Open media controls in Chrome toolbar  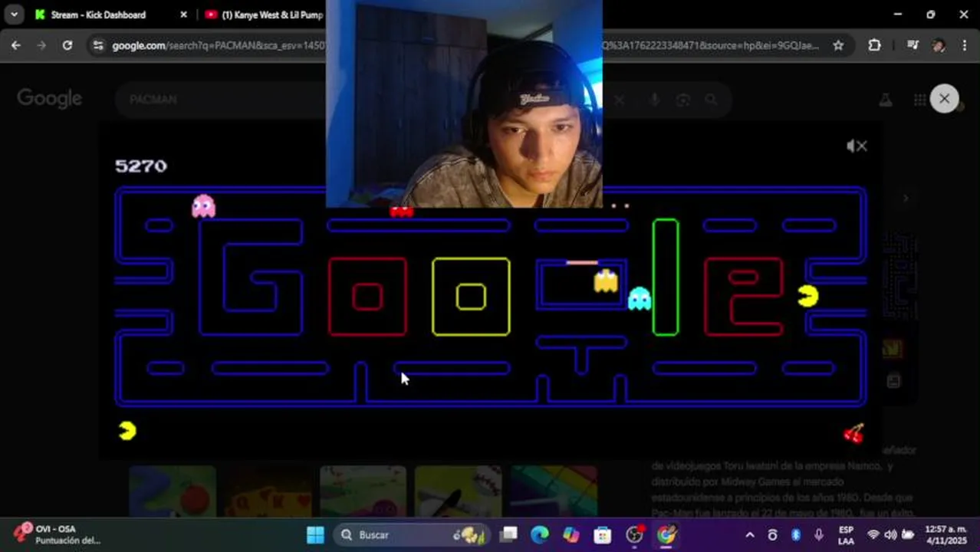tap(912, 45)
